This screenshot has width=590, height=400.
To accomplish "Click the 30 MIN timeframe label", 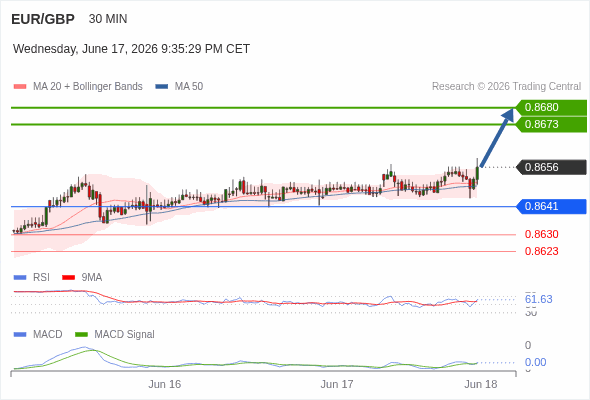I will 108,19.
